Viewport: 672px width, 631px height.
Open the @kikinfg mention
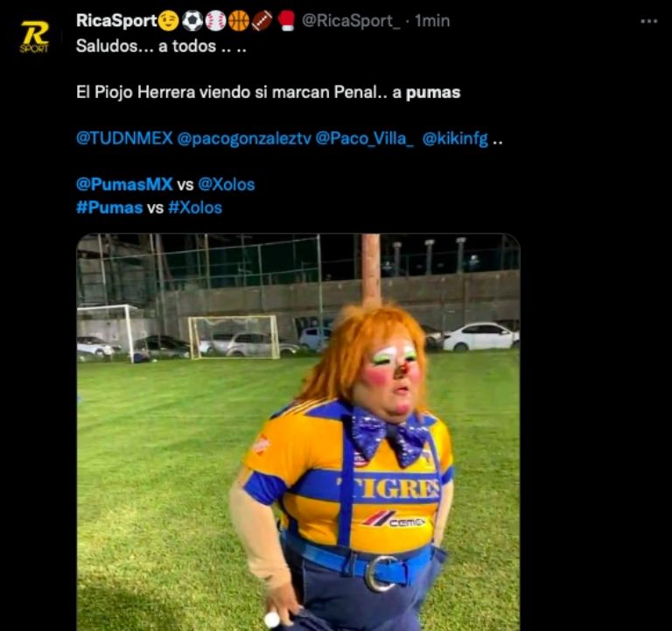(455, 138)
